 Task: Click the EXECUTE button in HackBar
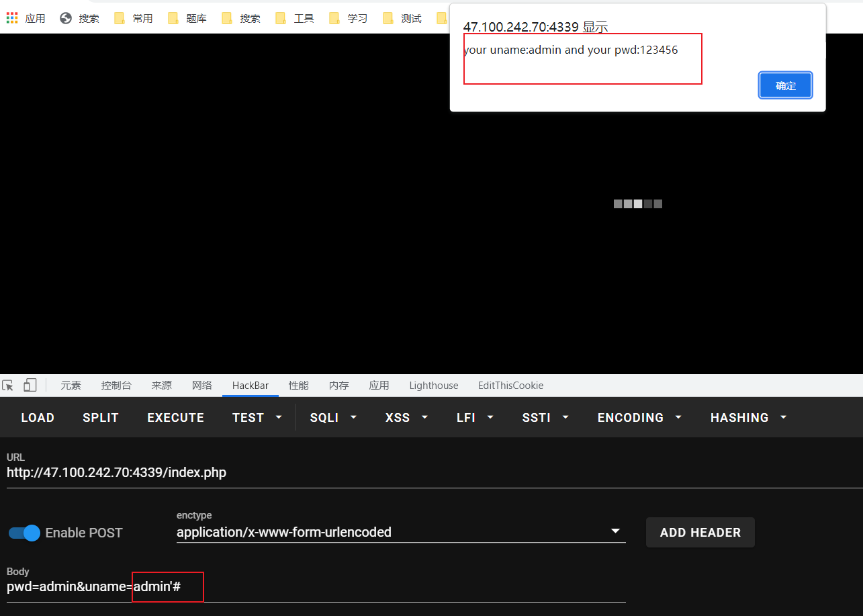(175, 417)
